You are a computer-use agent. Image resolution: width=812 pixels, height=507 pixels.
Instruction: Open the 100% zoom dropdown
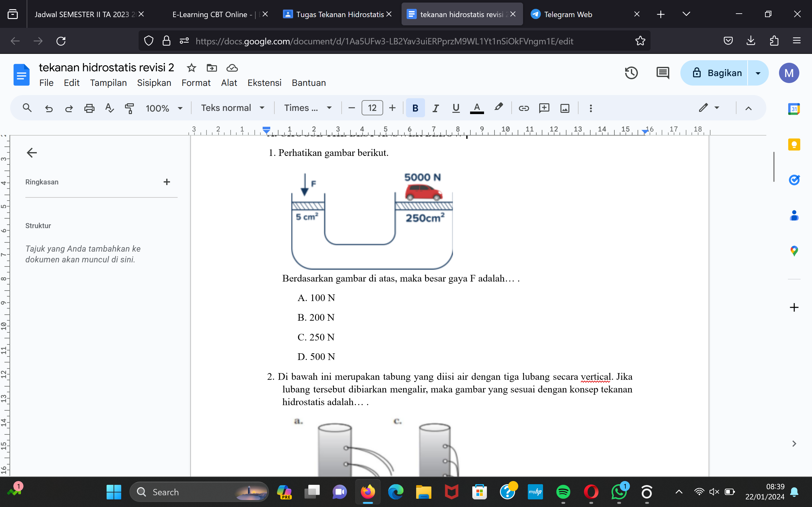[x=164, y=108]
